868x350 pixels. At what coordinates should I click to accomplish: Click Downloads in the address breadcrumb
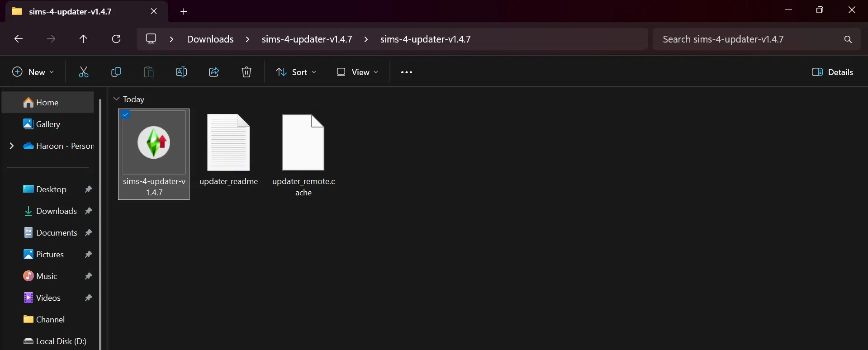[x=210, y=39]
